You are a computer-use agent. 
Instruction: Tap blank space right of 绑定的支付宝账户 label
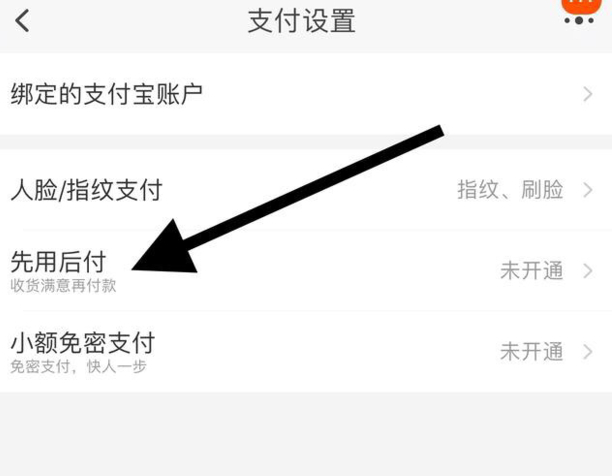[390, 94]
